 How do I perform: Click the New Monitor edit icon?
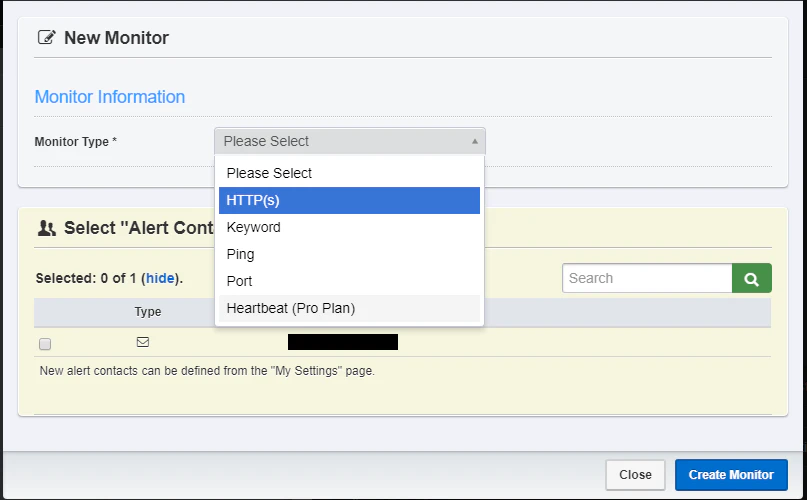tap(46, 38)
